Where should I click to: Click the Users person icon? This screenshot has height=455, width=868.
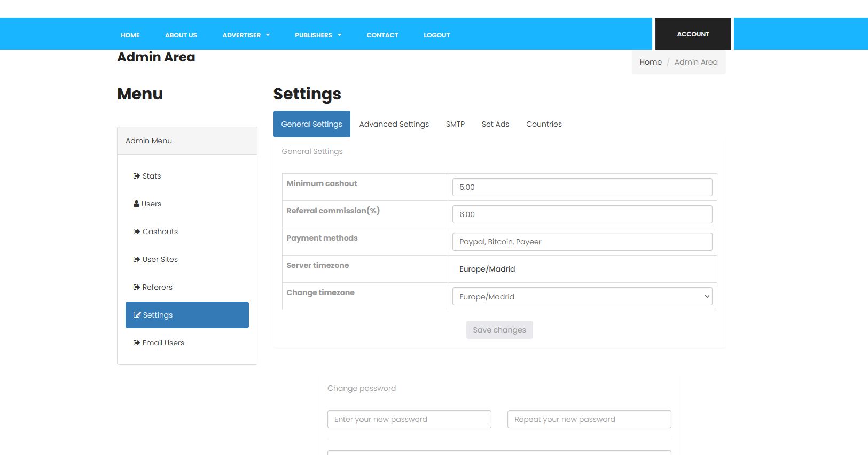coord(136,204)
